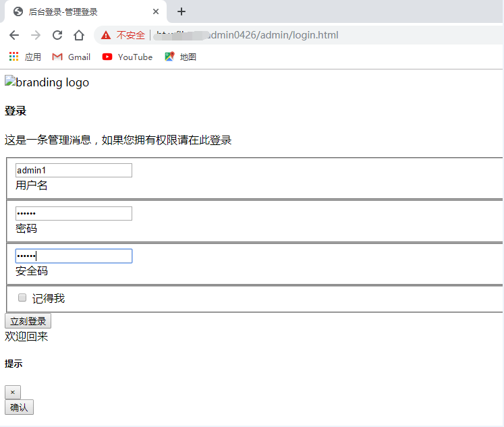This screenshot has width=504, height=427.
Task: Click the 不安全 security label
Action: (131, 35)
